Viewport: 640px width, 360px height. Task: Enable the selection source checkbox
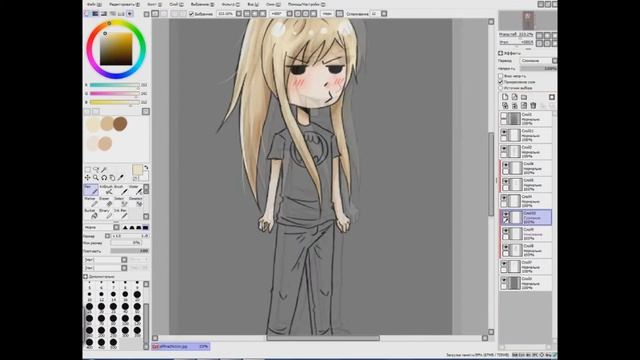[501, 88]
